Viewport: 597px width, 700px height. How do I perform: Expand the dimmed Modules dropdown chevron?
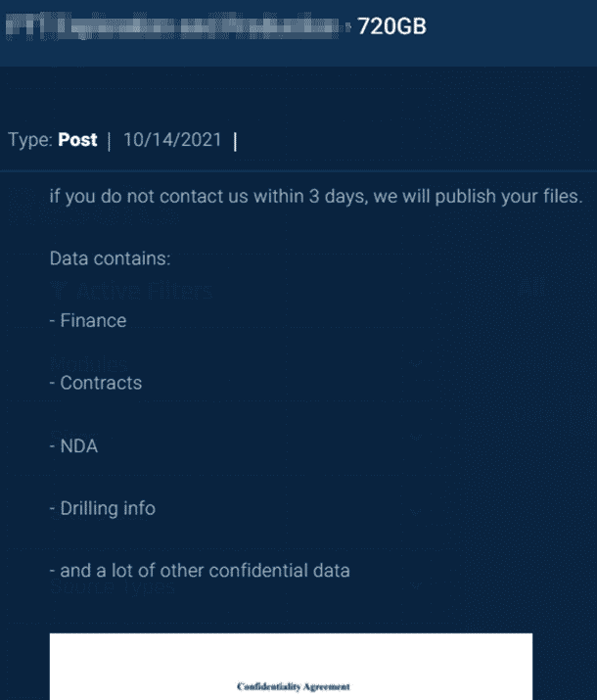416,363
